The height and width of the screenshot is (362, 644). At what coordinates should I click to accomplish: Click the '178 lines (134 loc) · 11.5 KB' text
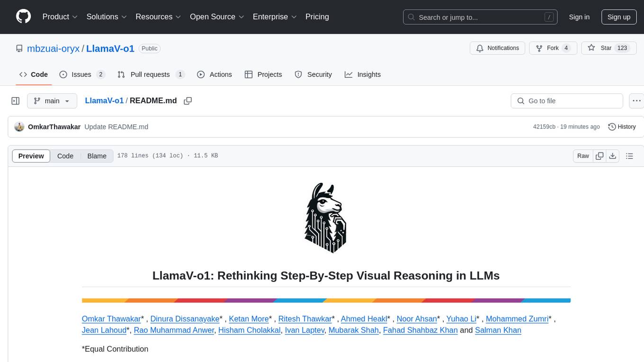point(168,156)
